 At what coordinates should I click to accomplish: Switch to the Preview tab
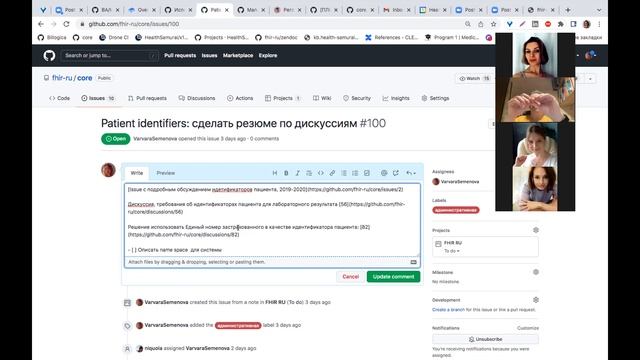click(x=166, y=173)
